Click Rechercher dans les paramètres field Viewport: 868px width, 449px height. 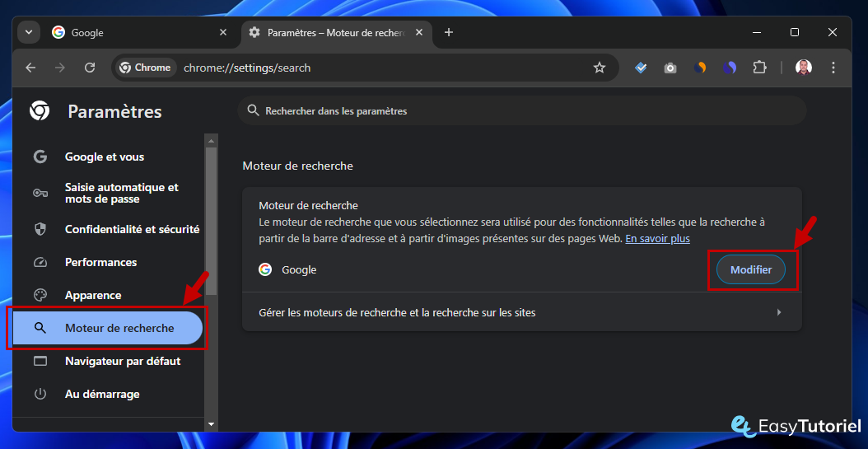pos(521,110)
